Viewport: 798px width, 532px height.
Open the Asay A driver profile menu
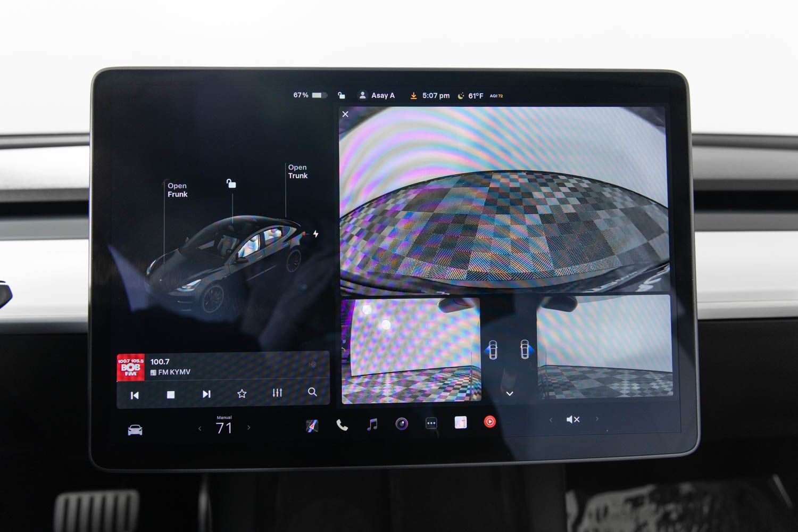point(377,96)
